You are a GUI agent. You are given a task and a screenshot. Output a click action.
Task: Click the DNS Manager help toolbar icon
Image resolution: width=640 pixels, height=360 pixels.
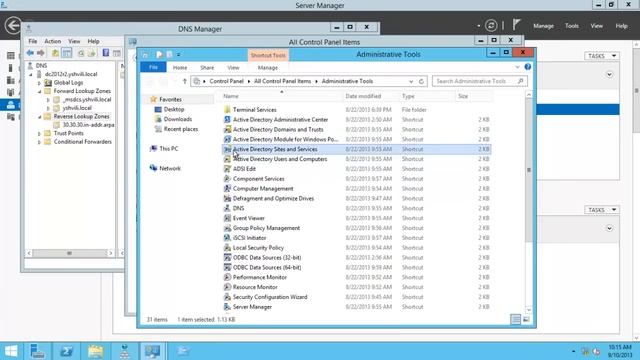coord(106,53)
